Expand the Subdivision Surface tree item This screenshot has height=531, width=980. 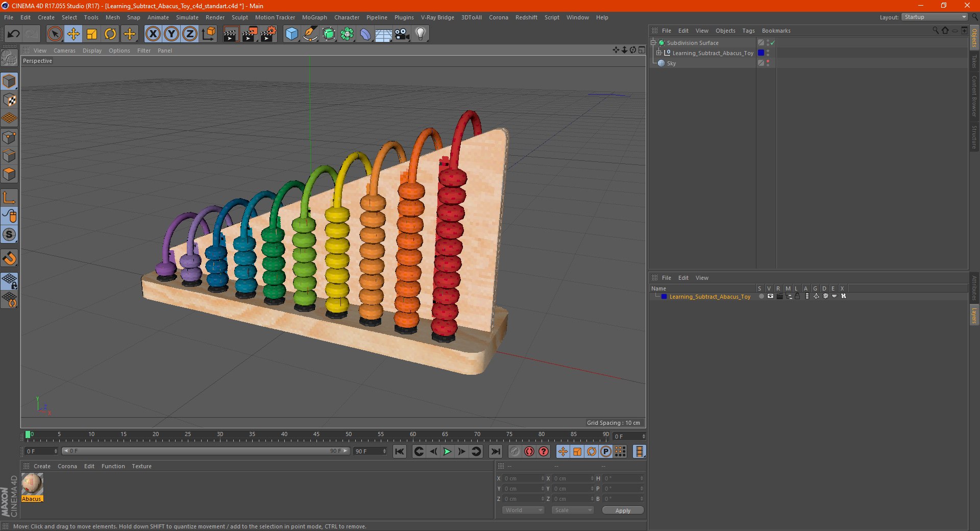(653, 42)
